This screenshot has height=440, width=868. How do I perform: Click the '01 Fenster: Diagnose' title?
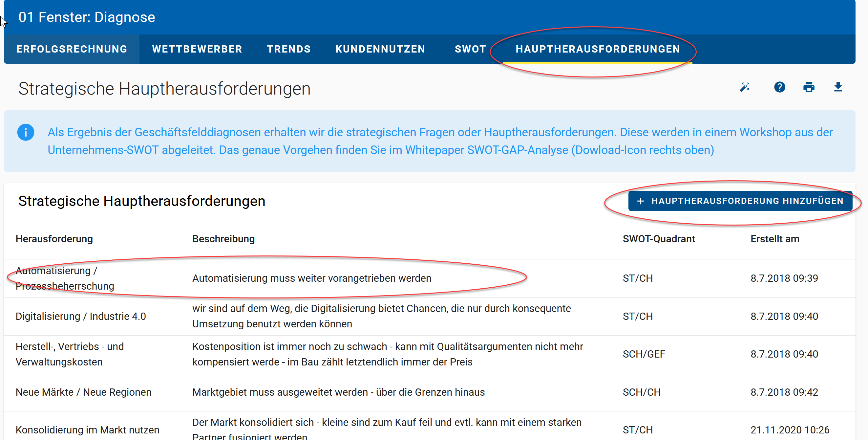(x=87, y=17)
